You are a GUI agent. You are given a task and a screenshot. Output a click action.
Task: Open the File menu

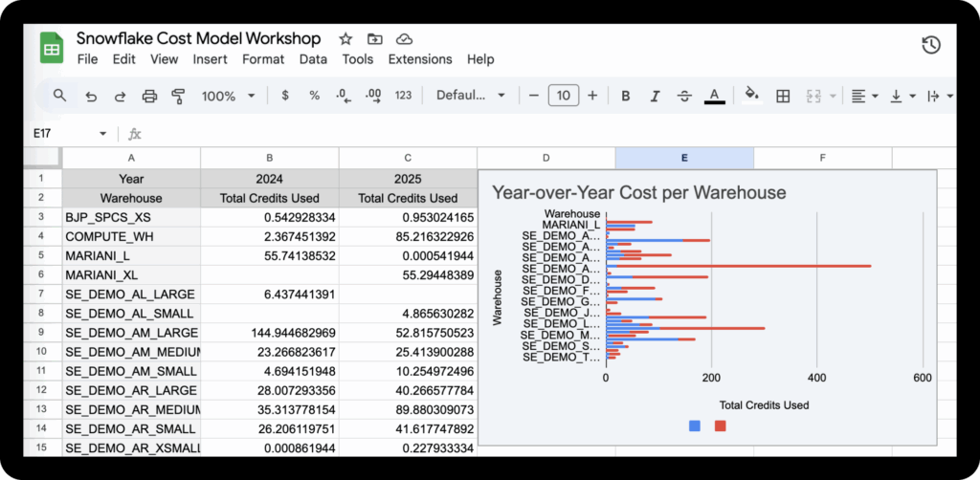[87, 59]
